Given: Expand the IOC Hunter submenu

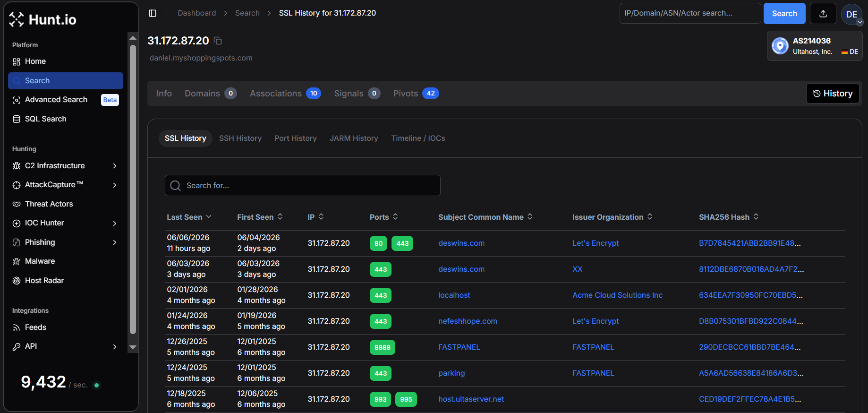Looking at the screenshot, I should (x=115, y=224).
